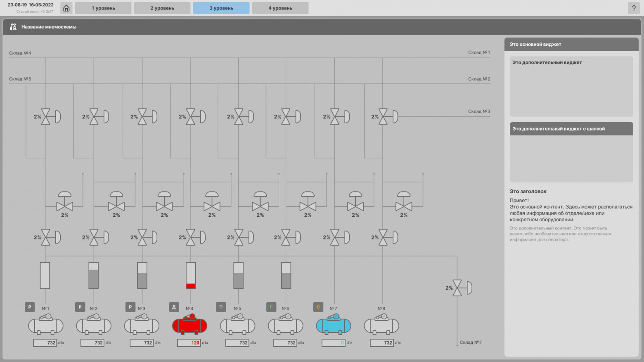Switch to the 4 уровень tab
Image resolution: width=644 pixels, height=362 pixels.
point(280,8)
